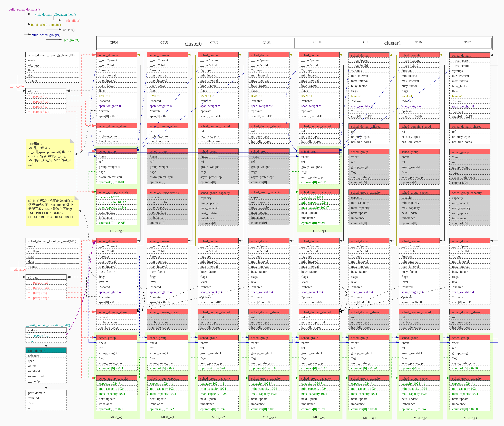Click the sd_init() function label
The image size is (504, 426).
coord(69,30)
